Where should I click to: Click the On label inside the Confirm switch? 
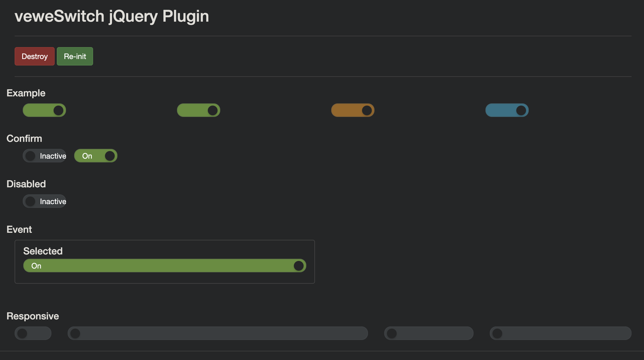click(87, 156)
